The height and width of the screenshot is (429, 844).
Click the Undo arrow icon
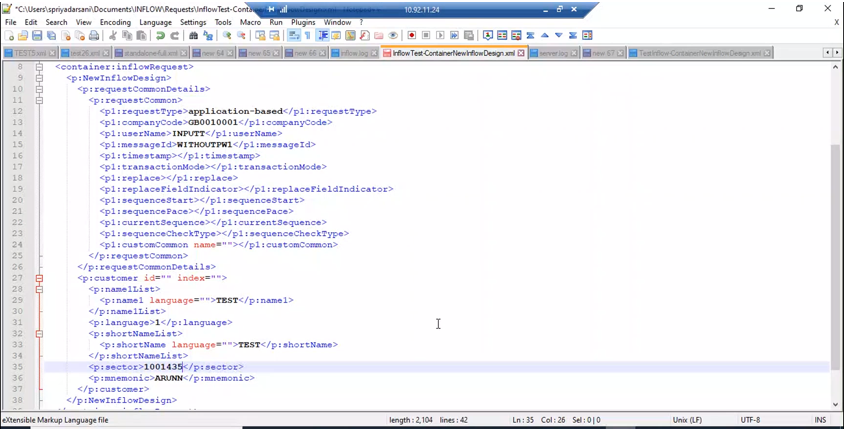[160, 36]
